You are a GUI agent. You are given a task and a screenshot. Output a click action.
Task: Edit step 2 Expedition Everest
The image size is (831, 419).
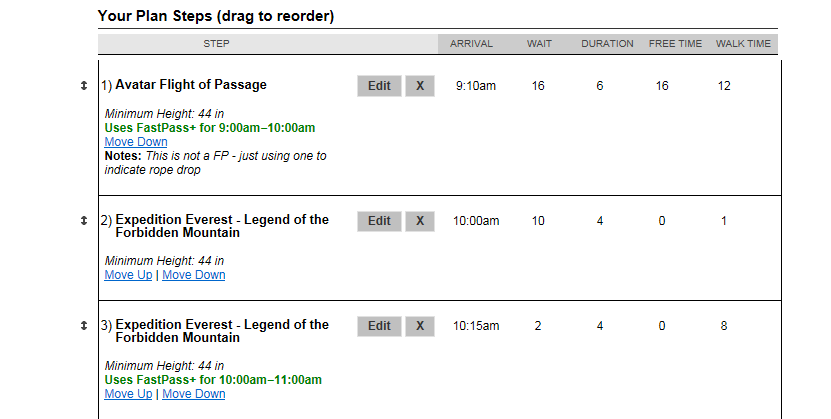pyautogui.click(x=379, y=221)
